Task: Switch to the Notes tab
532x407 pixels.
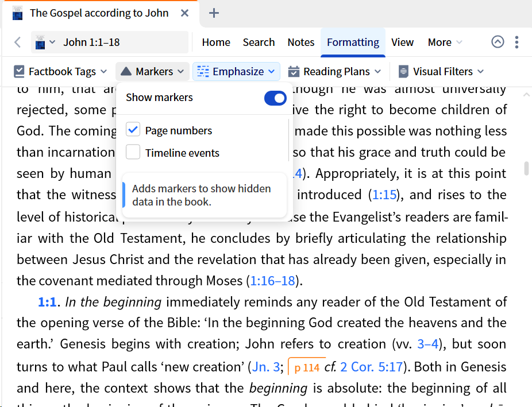Action: (301, 42)
